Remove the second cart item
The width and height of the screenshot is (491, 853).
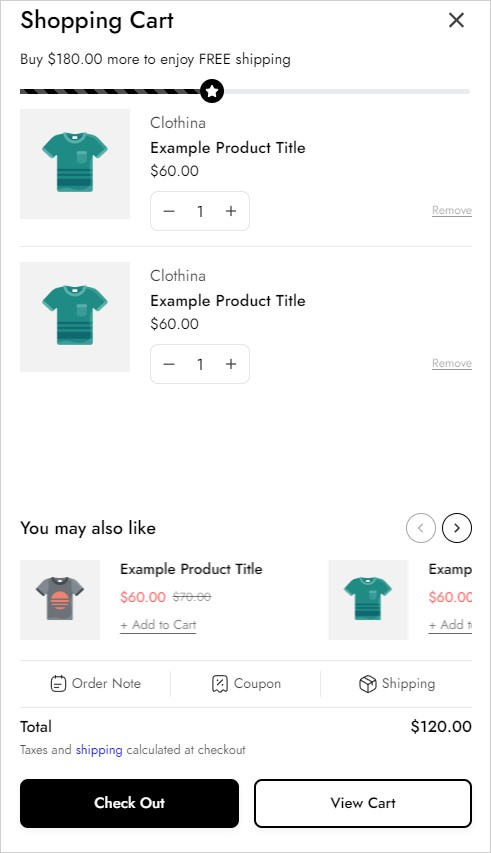(x=452, y=363)
